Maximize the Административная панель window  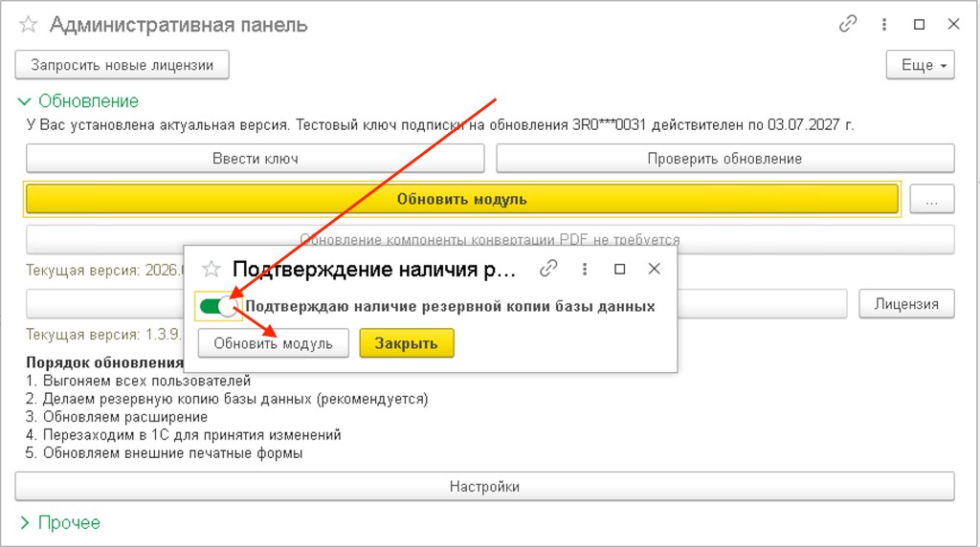(919, 24)
